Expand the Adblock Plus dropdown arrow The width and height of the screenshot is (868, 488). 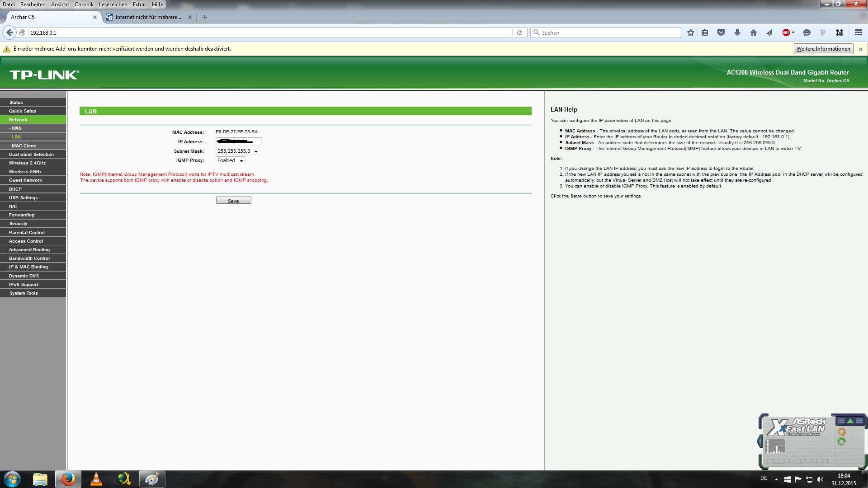click(793, 33)
